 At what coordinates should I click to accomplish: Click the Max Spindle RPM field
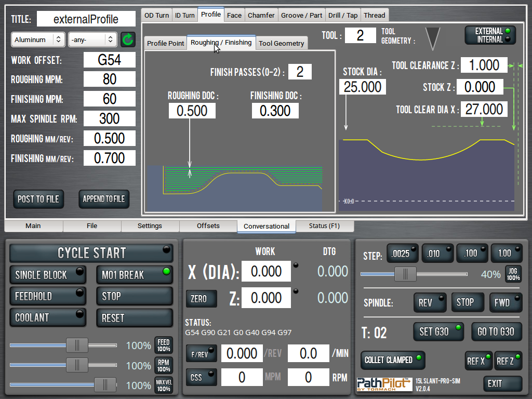click(110, 119)
